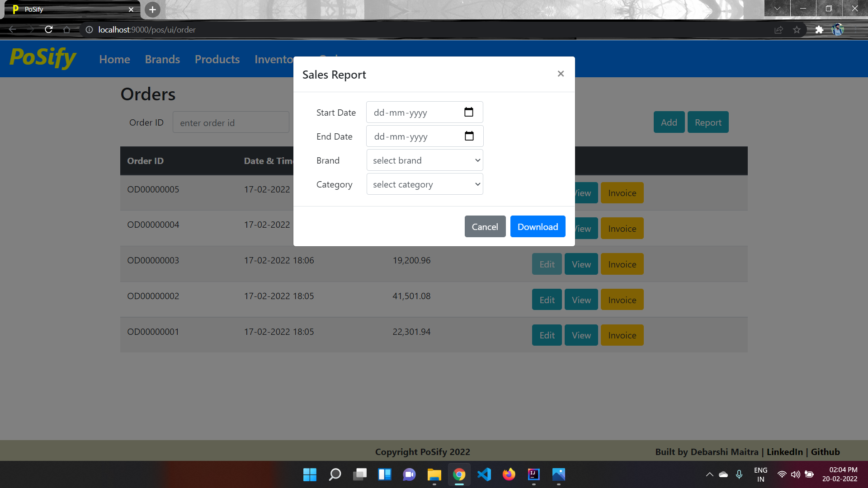Expand the select brand dropdown
The height and width of the screenshot is (488, 868).
425,160
